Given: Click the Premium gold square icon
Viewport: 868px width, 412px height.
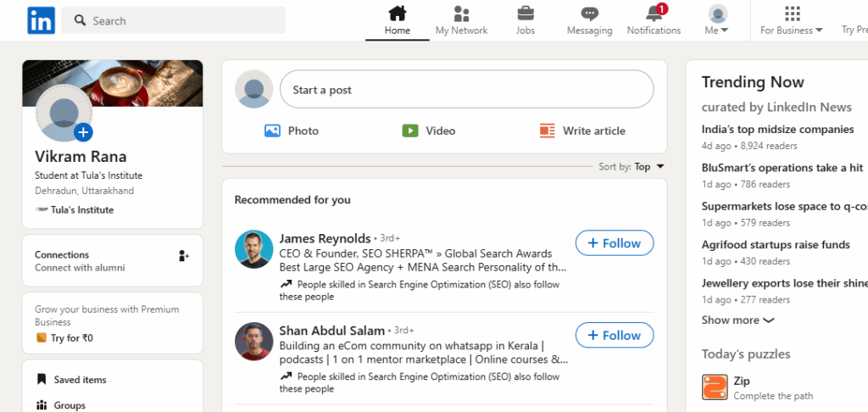Looking at the screenshot, I should click(x=42, y=337).
